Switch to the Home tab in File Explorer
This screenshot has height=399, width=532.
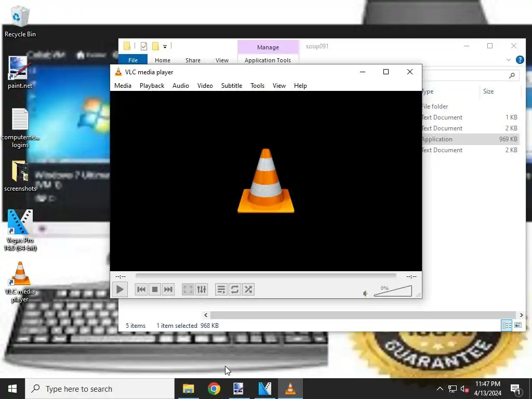[163, 60]
